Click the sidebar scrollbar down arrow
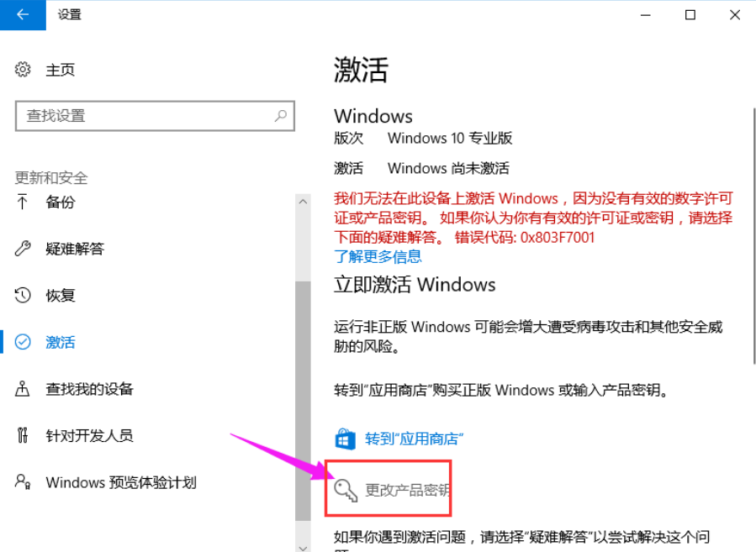Image resolution: width=756 pixels, height=552 pixels. pyautogui.click(x=303, y=547)
